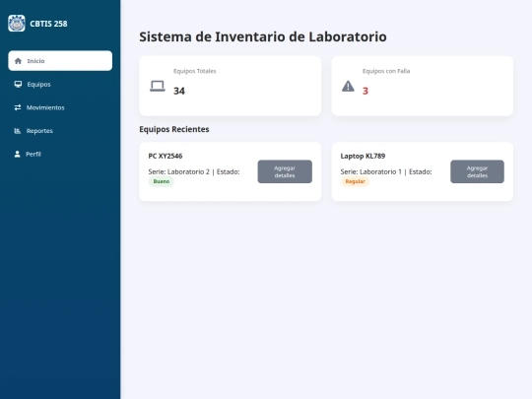Click the total count 34
This screenshot has height=399, width=532.
click(179, 91)
